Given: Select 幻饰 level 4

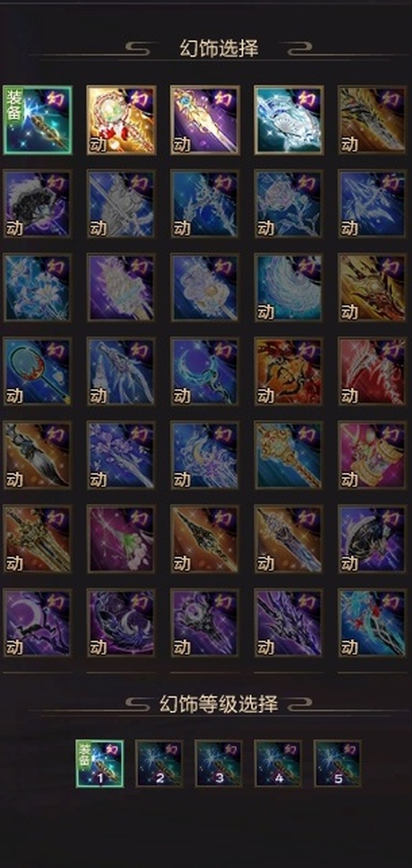Looking at the screenshot, I should 278,764.
